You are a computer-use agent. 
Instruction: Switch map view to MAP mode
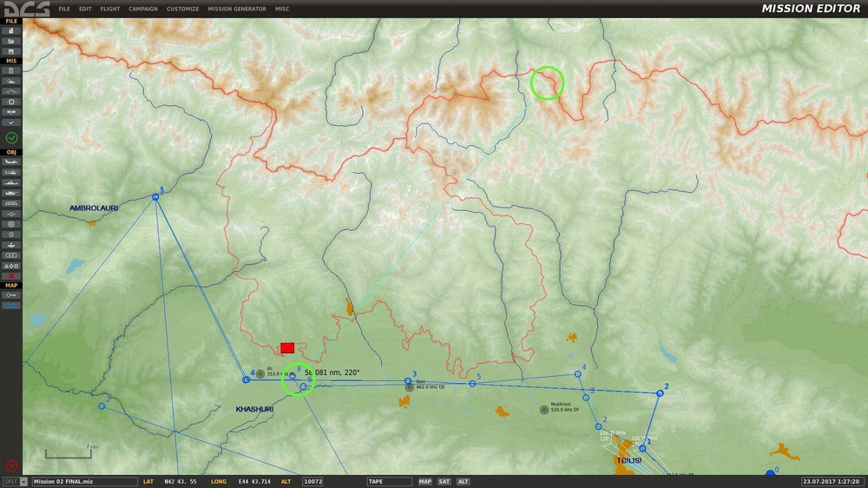tap(424, 481)
